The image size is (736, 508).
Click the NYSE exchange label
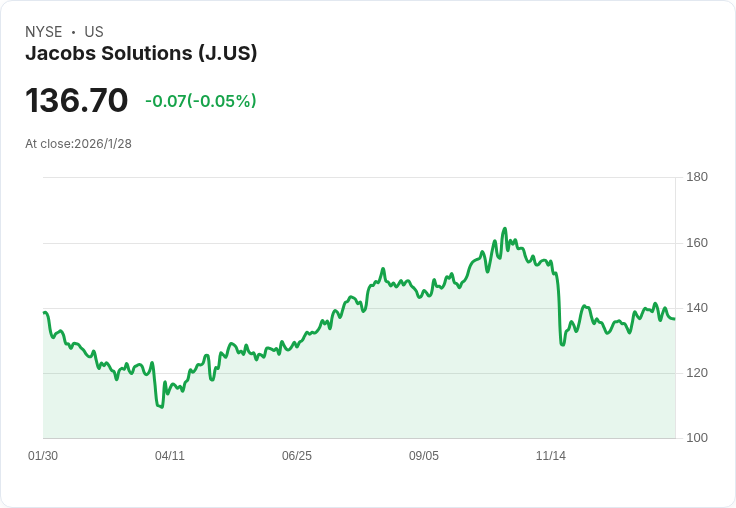point(44,32)
